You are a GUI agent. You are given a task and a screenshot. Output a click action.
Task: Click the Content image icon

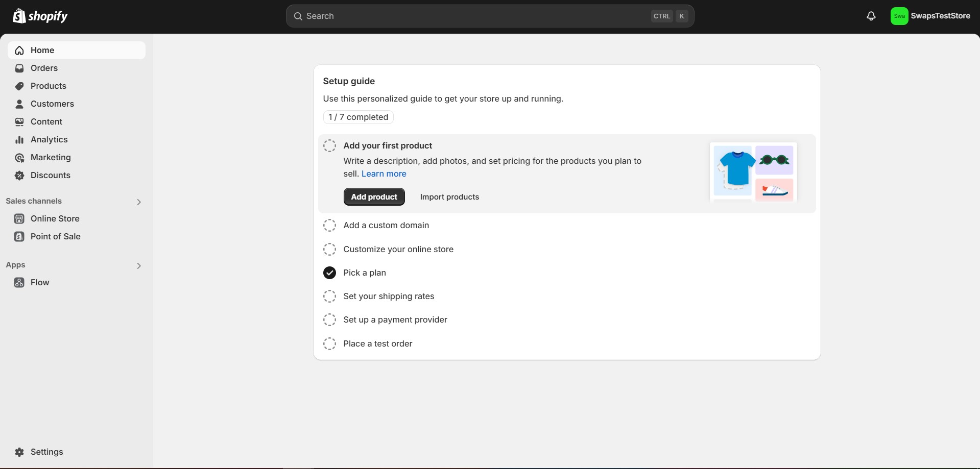pyautogui.click(x=19, y=121)
